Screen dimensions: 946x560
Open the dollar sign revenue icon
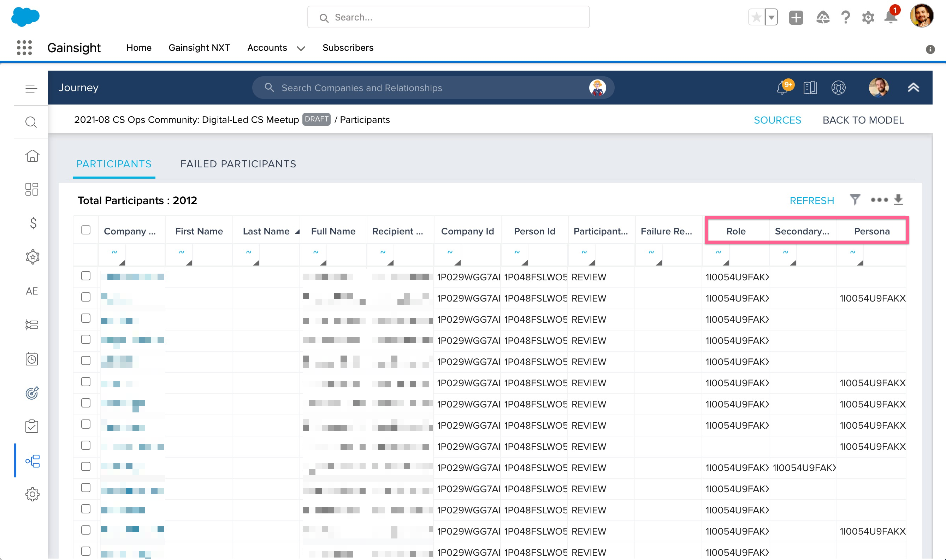(33, 223)
